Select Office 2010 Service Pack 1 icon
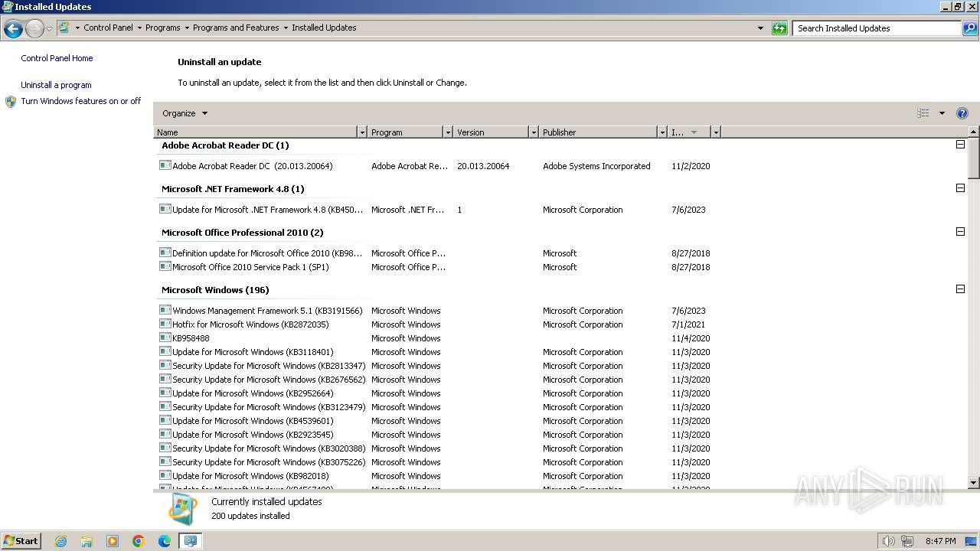This screenshot has height=551, width=980. [165, 266]
